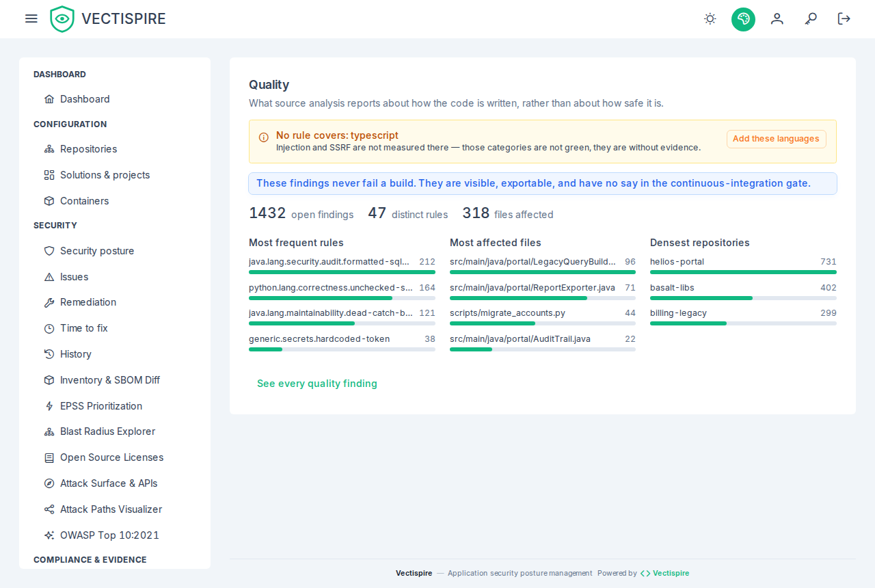
Task: Click the info icon in the warning banner
Action: pos(263,137)
